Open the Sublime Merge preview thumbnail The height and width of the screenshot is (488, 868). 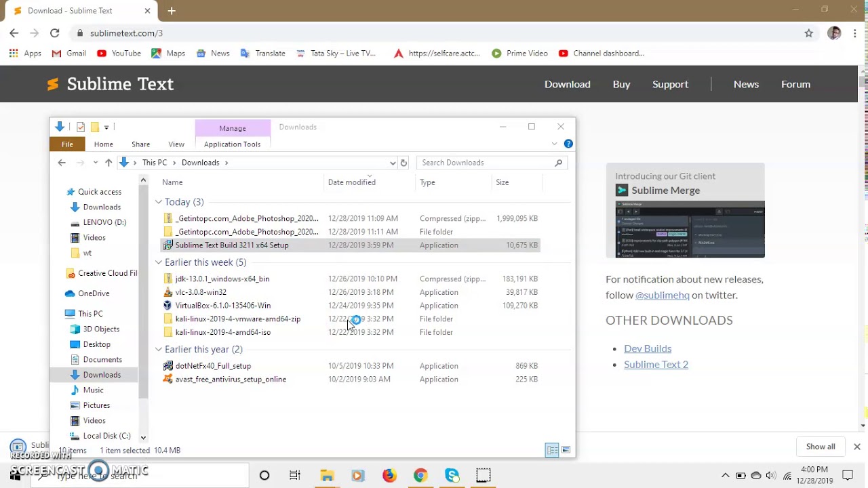690,229
